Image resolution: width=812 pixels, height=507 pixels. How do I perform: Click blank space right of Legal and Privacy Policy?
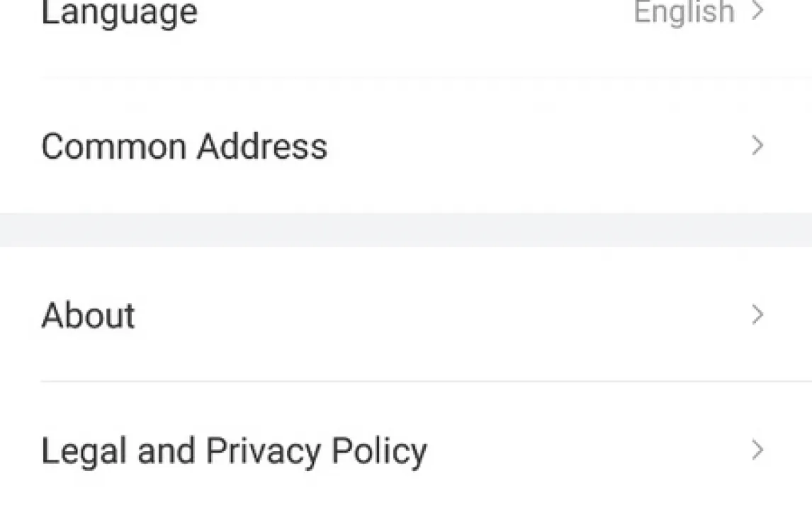click(588, 451)
